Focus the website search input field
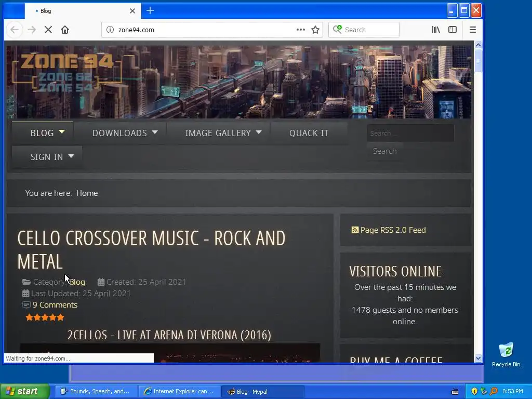 (x=410, y=133)
